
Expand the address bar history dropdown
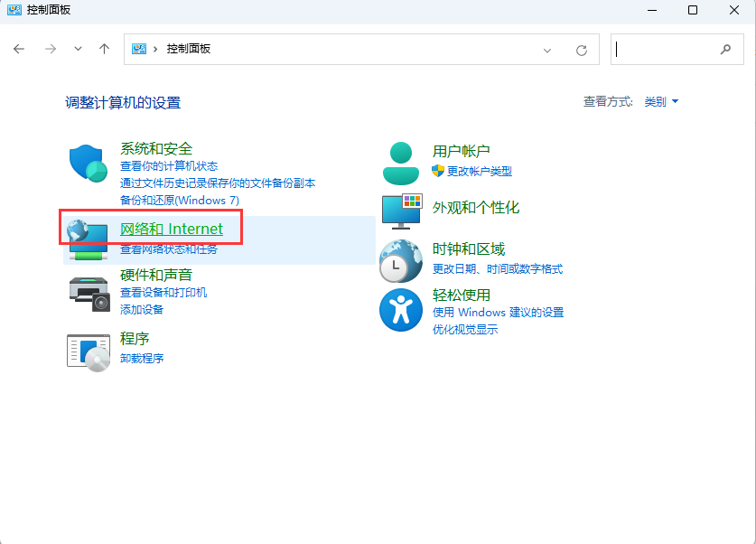click(x=547, y=50)
